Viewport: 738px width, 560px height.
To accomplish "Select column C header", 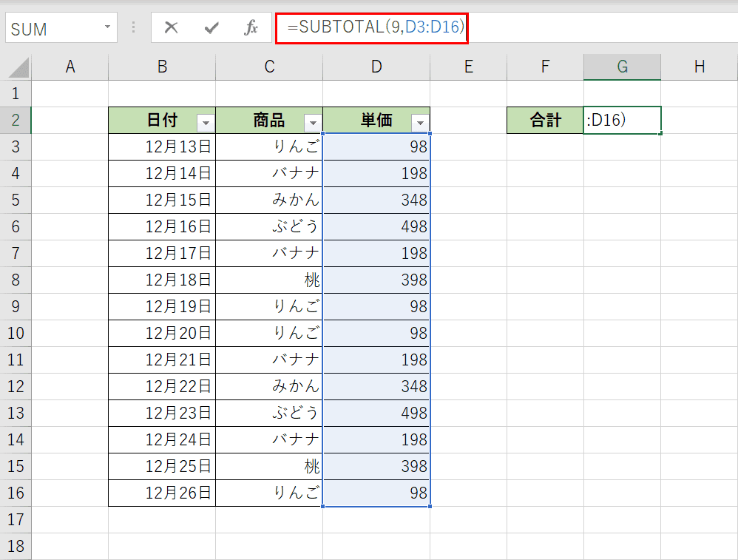I will click(x=269, y=67).
